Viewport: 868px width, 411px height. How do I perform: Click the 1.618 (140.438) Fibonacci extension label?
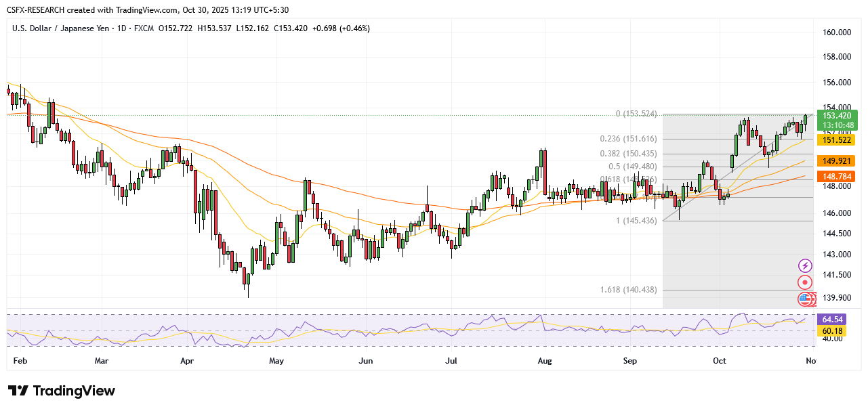click(628, 289)
